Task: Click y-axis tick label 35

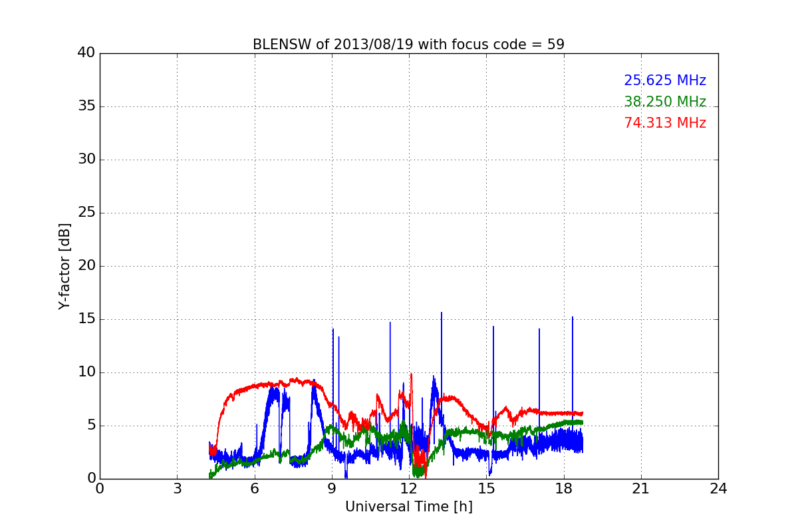Action: (x=86, y=106)
